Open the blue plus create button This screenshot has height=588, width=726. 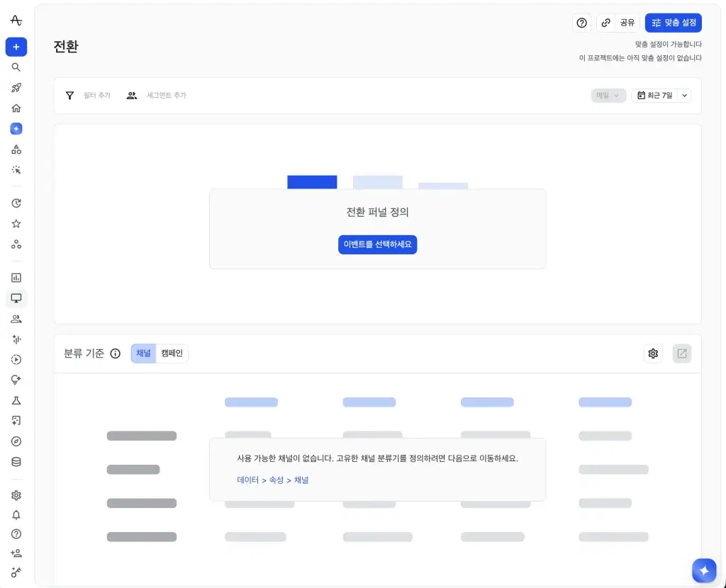point(16,47)
